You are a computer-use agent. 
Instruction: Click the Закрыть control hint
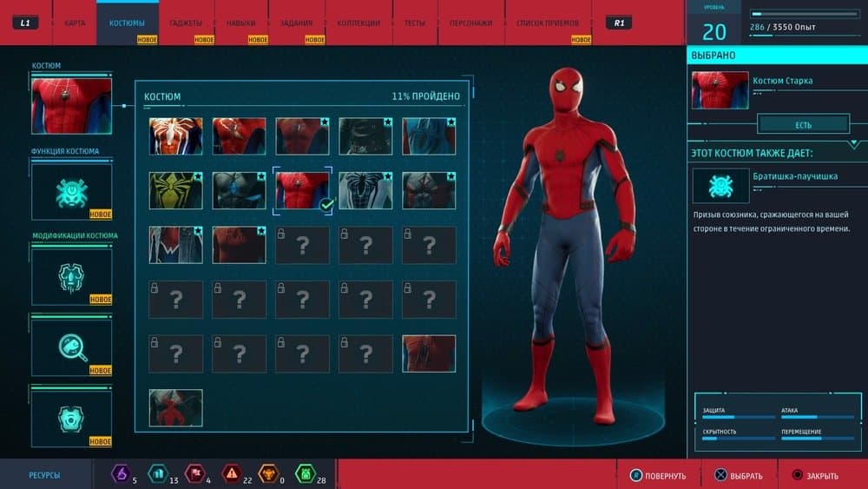coord(815,476)
